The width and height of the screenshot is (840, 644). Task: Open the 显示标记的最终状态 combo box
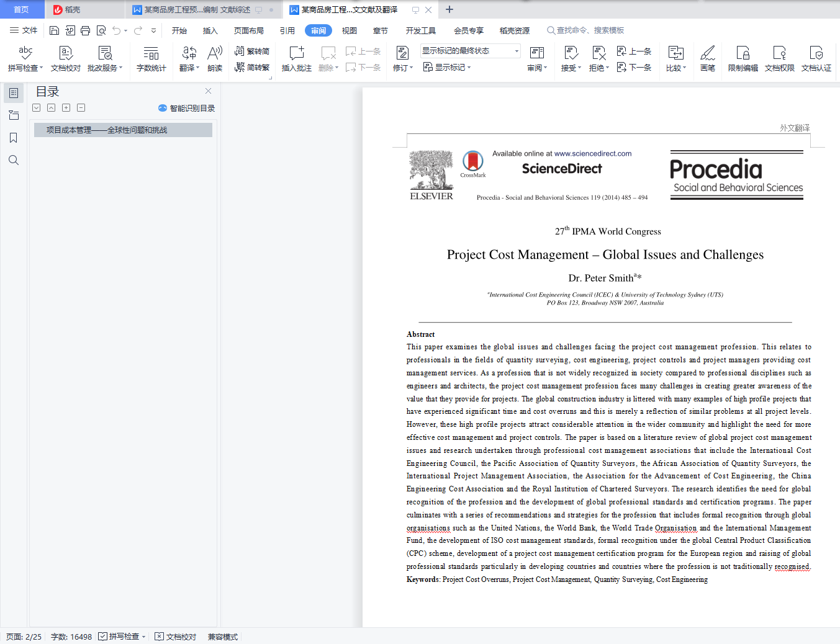click(x=470, y=51)
